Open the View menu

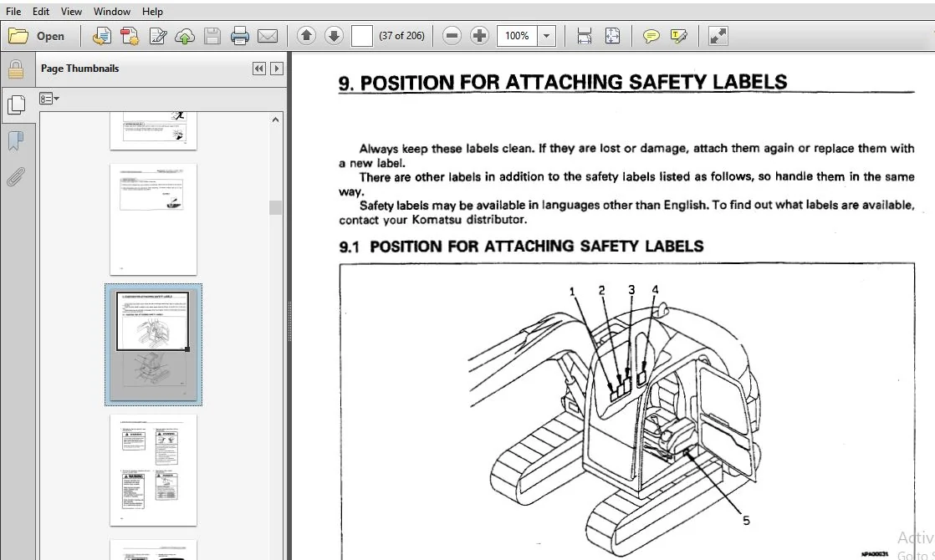click(71, 12)
